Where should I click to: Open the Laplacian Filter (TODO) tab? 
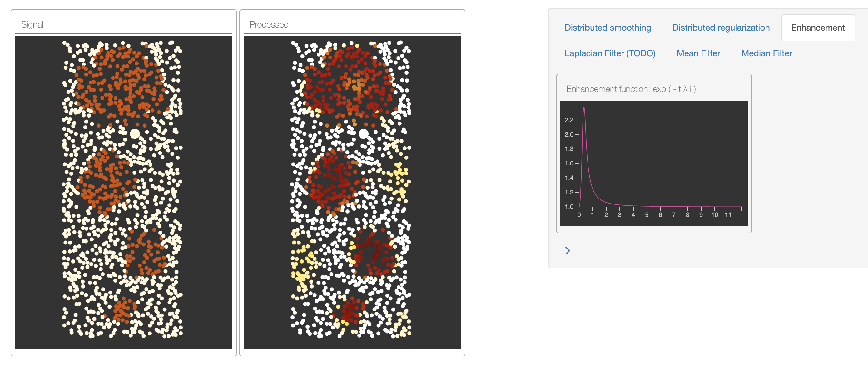[x=610, y=53]
